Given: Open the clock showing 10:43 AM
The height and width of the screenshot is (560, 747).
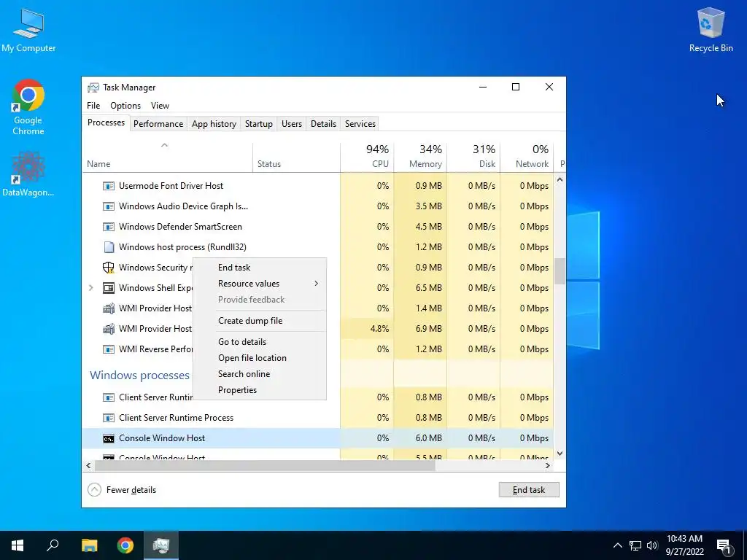Looking at the screenshot, I should click(684, 545).
